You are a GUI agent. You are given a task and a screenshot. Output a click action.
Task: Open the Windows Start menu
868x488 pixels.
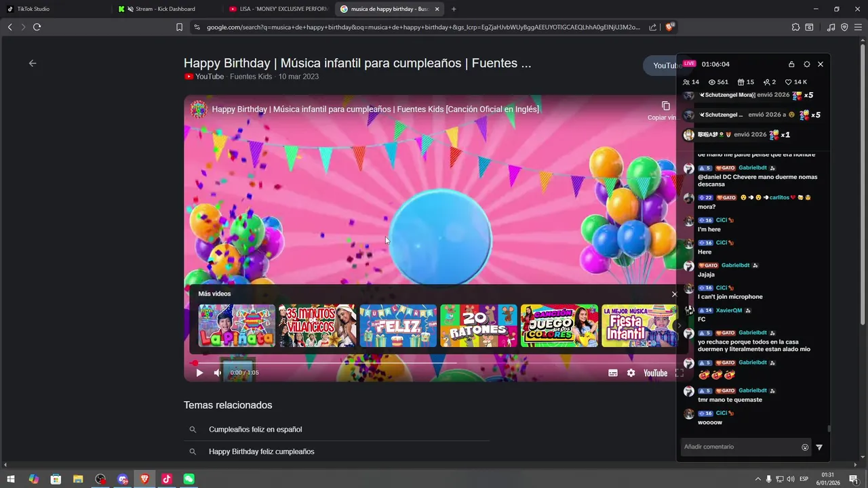click(x=11, y=479)
